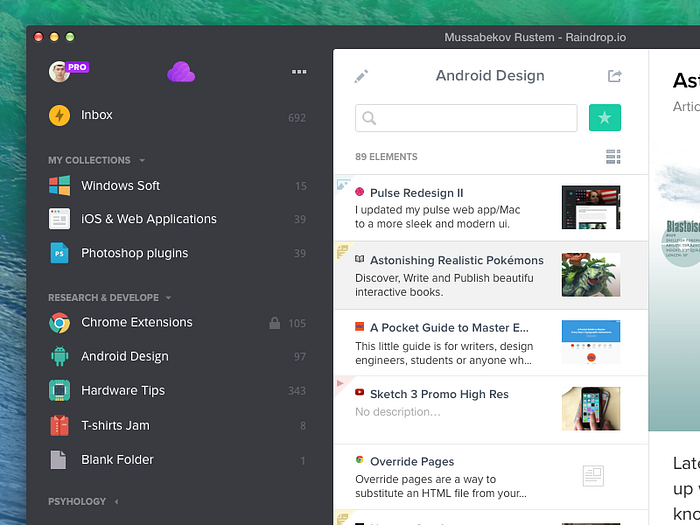Click the iOS & Web Applications icon

59,219
